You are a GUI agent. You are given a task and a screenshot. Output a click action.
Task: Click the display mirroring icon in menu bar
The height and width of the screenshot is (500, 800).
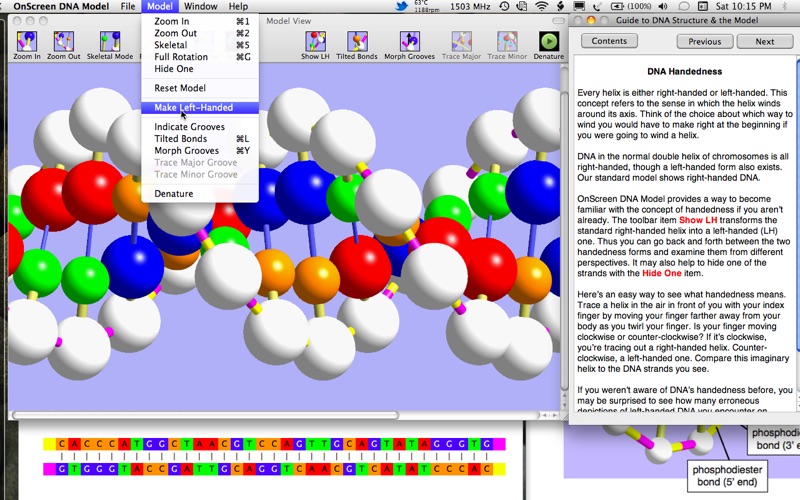(579, 6)
